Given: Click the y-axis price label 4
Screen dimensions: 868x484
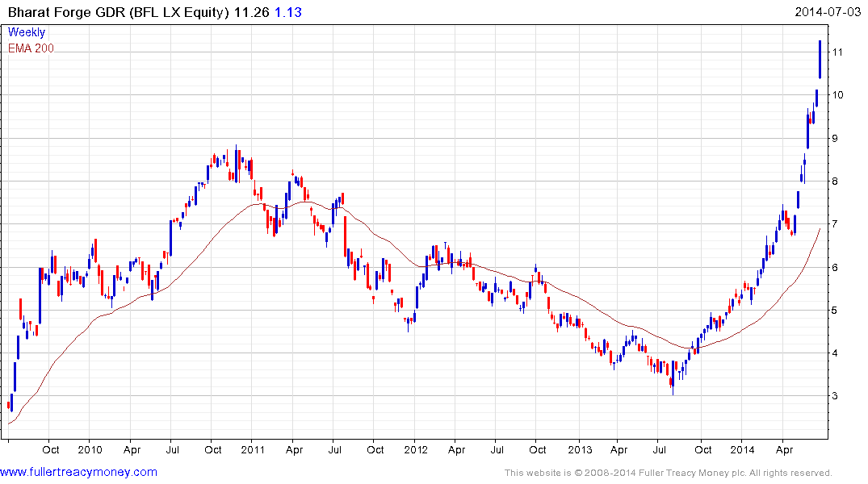Looking at the screenshot, I should tap(836, 353).
